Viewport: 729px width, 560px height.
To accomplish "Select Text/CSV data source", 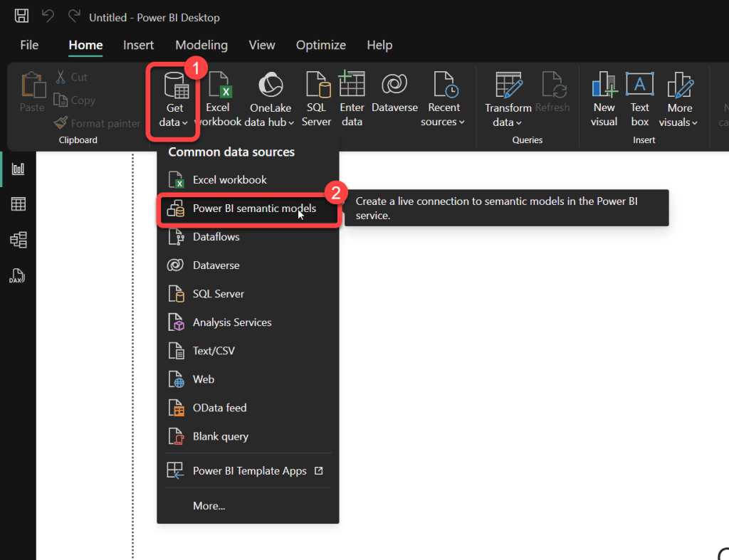I will tap(248, 351).
